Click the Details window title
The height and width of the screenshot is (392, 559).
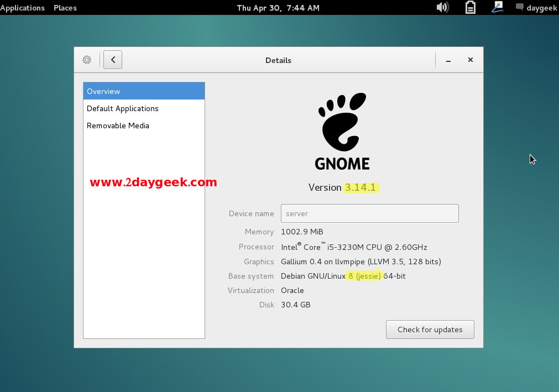tap(278, 60)
